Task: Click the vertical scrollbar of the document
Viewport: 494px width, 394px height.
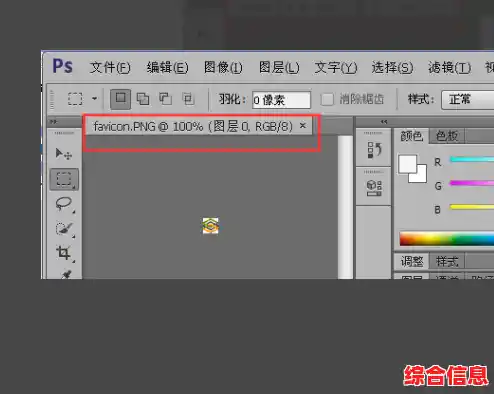Action: click(x=345, y=207)
